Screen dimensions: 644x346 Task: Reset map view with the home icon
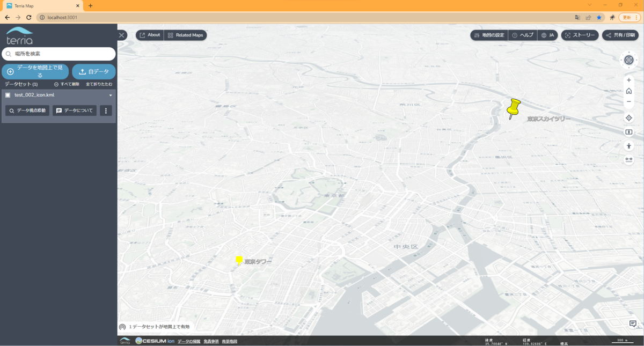[629, 91]
